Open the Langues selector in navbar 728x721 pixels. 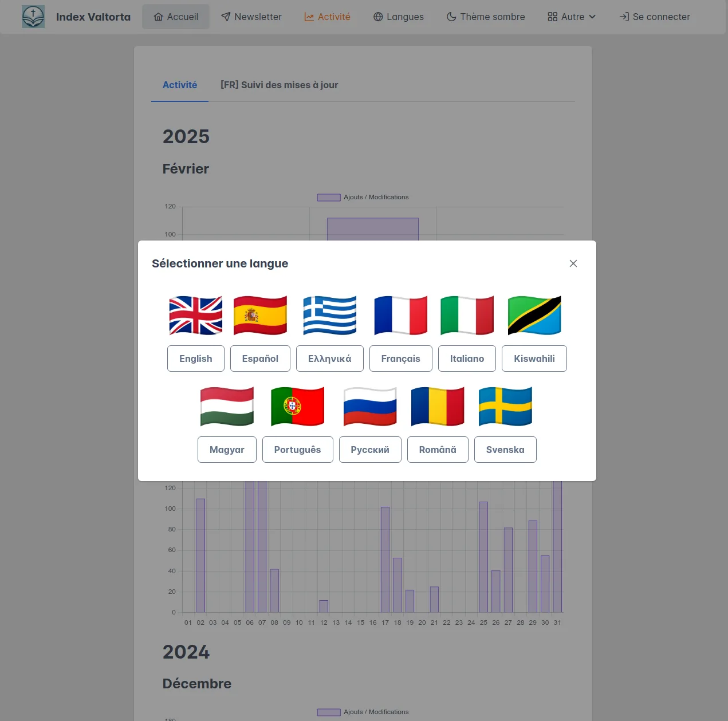click(399, 17)
